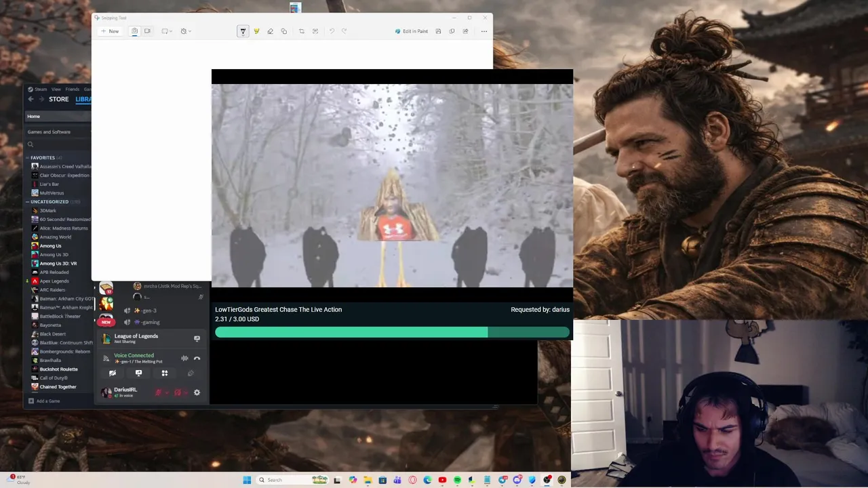Viewport: 868px width, 488px height.
Task: Select Apex Legends in Steam library
Action: click(x=50, y=281)
